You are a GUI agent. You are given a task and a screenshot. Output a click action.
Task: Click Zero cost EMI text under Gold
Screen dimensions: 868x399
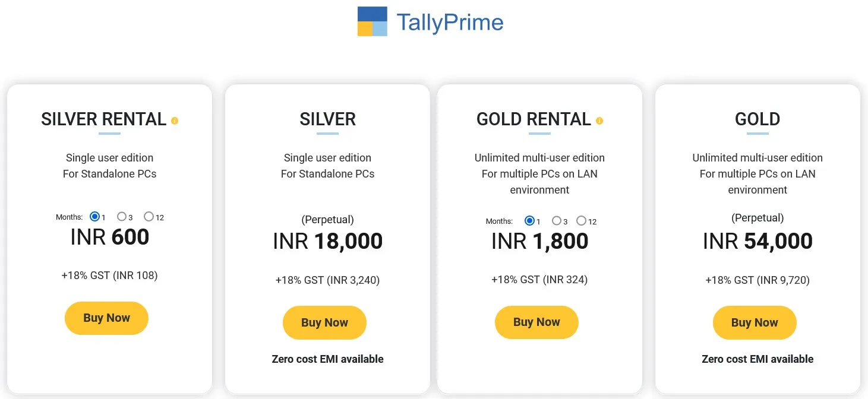pyautogui.click(x=757, y=359)
